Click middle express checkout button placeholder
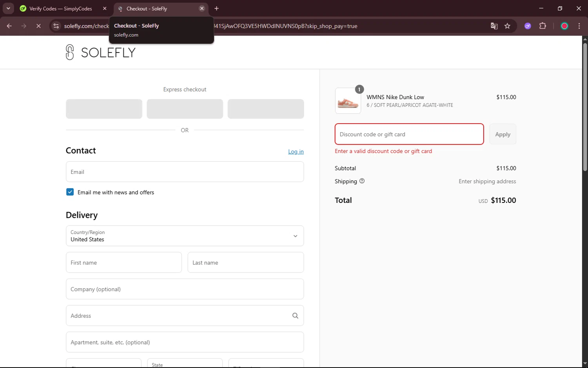The height and width of the screenshot is (368, 588). (x=185, y=109)
